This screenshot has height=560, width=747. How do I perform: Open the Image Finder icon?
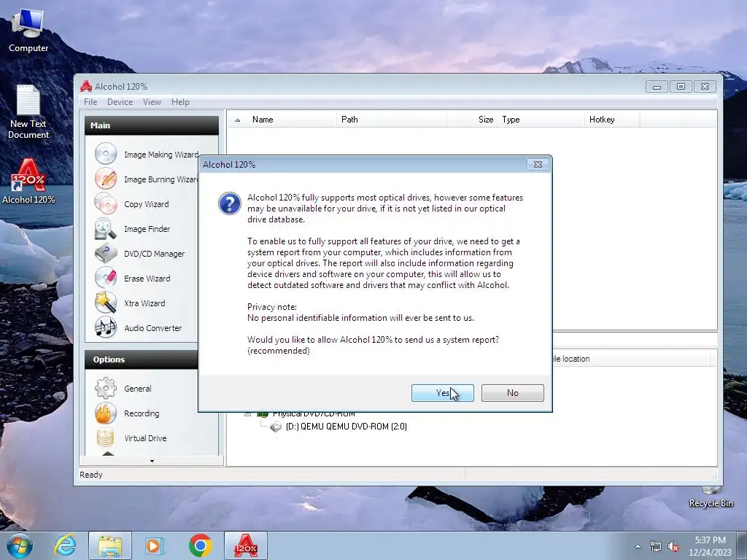click(x=106, y=228)
